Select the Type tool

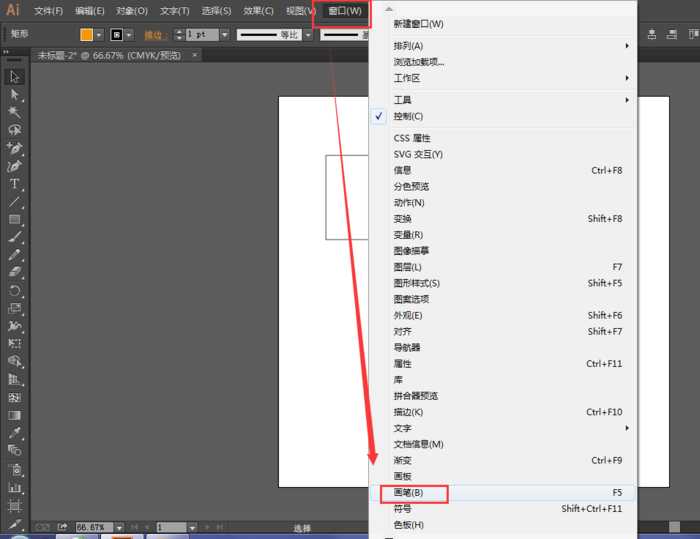coord(15,184)
